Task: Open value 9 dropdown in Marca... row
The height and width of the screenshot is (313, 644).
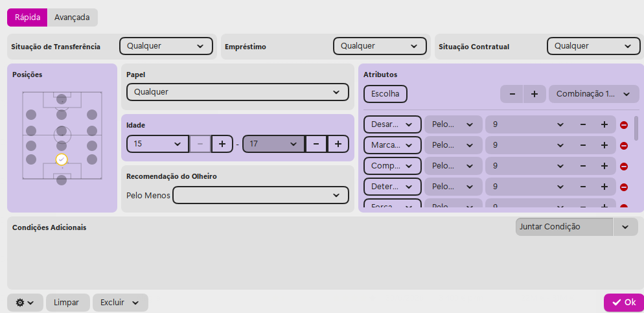Action: 529,145
